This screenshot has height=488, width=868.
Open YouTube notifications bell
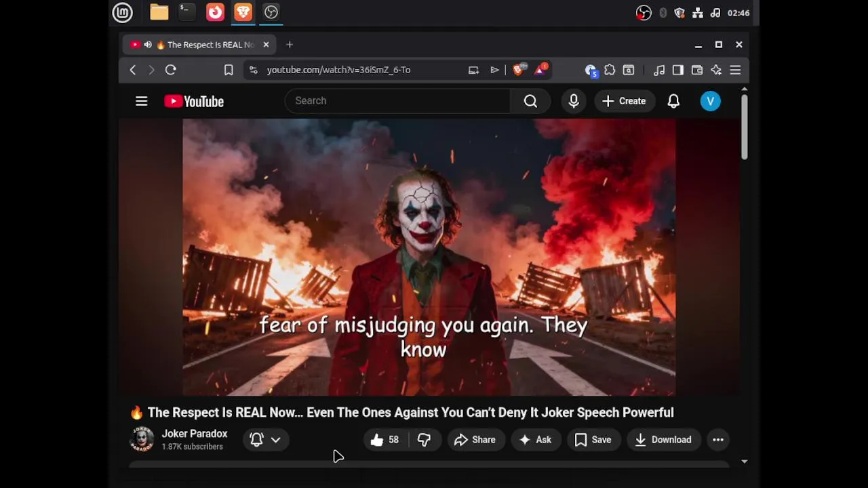pyautogui.click(x=673, y=101)
